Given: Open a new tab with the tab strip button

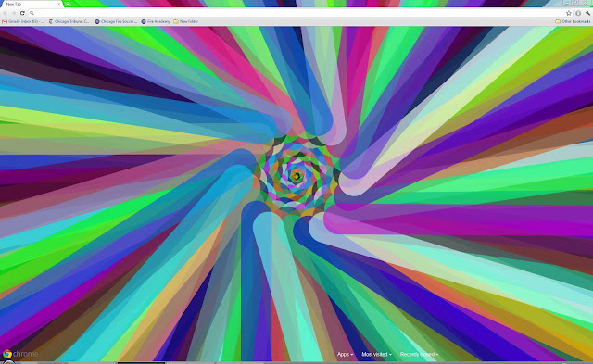Looking at the screenshot, I should click(68, 4).
